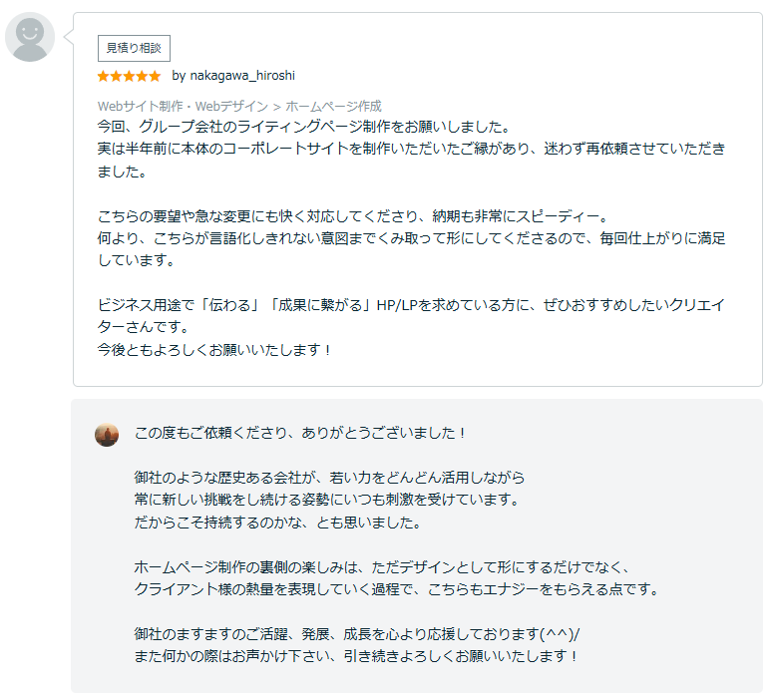Click the final reply line また何かの際はお声かけ下さい
This screenshot has height=700, width=772.
click(355, 656)
